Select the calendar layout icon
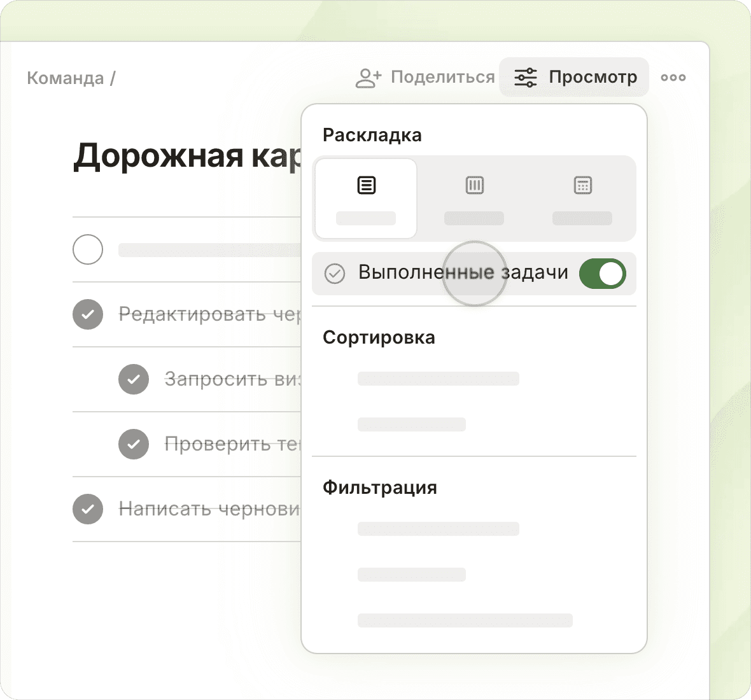 (582, 186)
